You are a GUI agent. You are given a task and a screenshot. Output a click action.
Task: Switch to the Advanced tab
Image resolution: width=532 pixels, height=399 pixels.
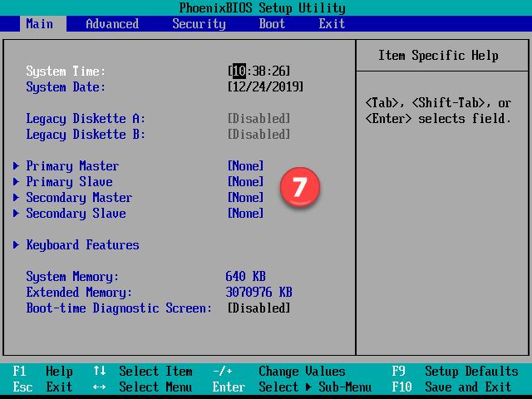click(x=112, y=24)
